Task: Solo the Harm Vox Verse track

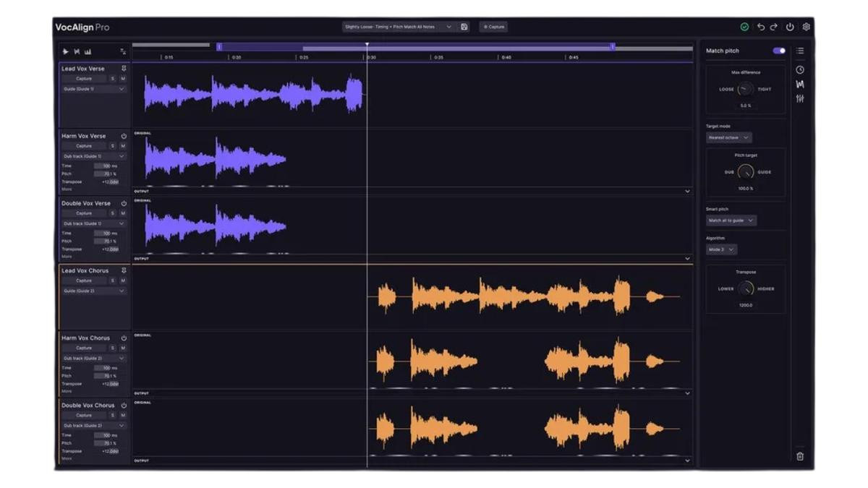Action: (113, 146)
